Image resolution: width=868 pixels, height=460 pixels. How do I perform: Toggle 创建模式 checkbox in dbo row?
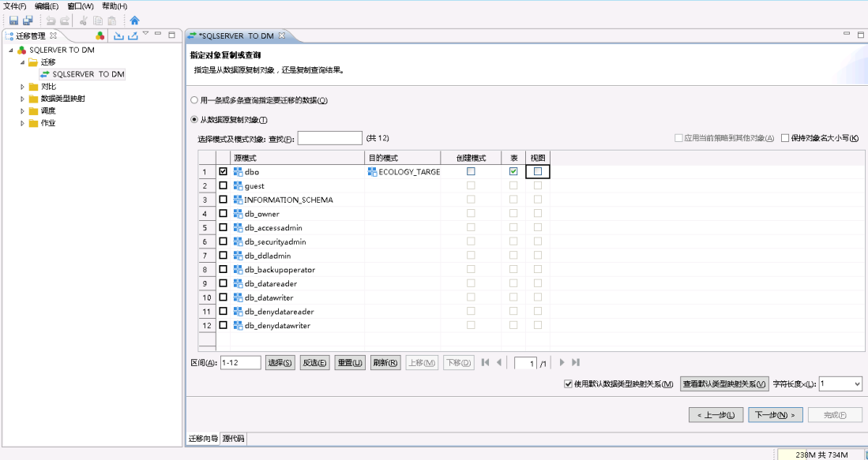[x=471, y=172]
